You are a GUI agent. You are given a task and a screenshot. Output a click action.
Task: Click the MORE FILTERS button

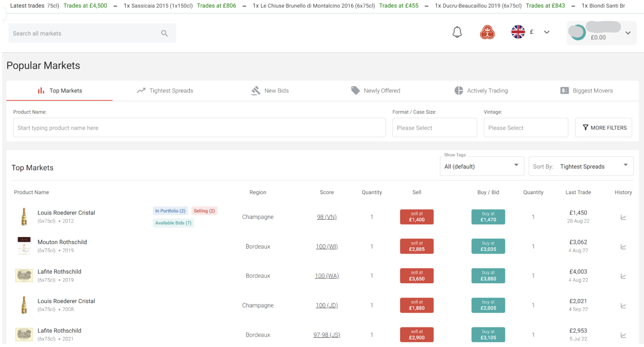(604, 128)
